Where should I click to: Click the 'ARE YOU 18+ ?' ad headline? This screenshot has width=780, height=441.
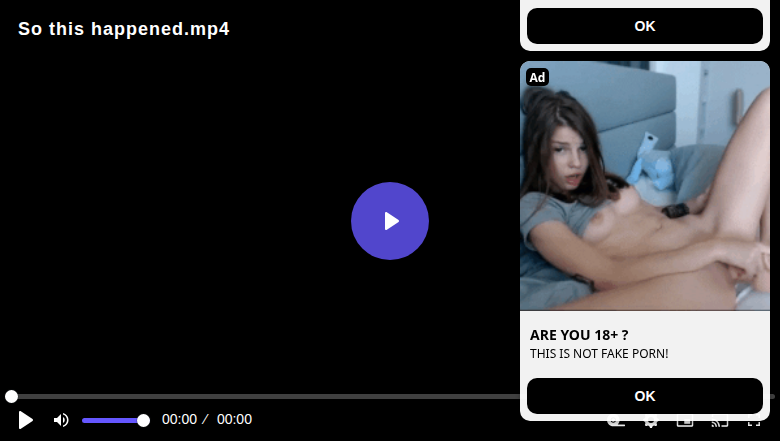[x=579, y=335]
